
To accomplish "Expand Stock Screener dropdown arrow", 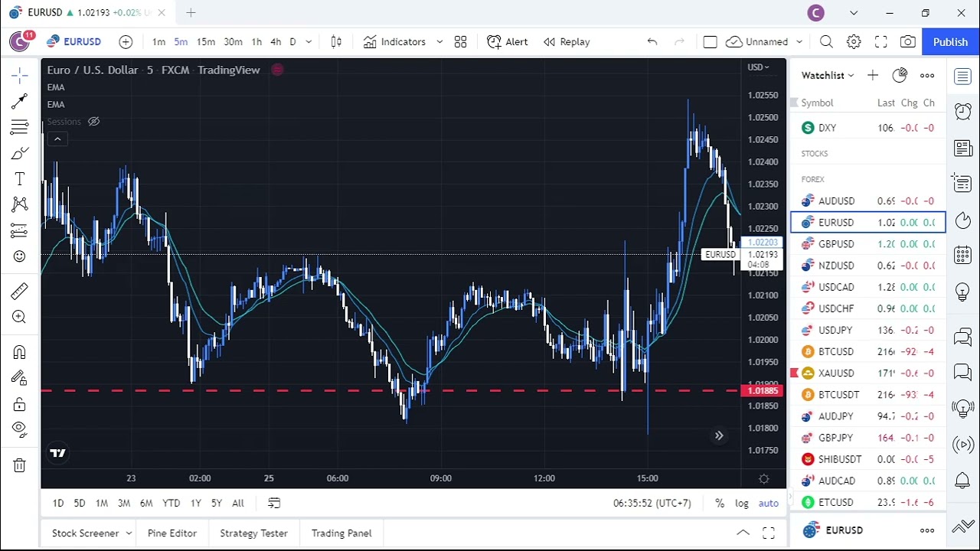I will 129,533.
